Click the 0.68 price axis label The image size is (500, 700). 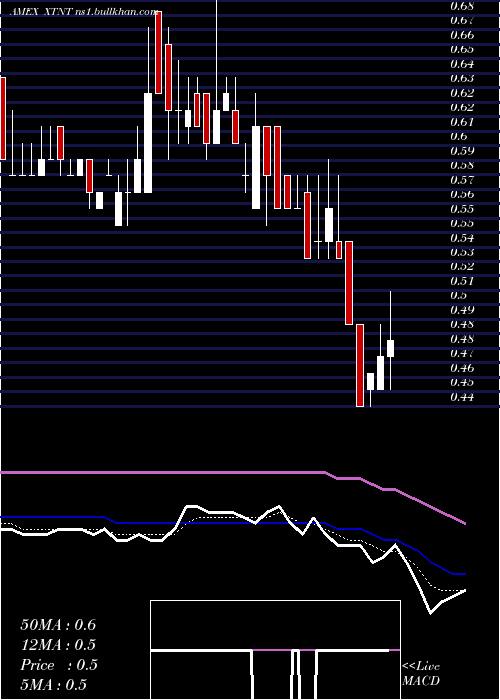click(x=462, y=6)
